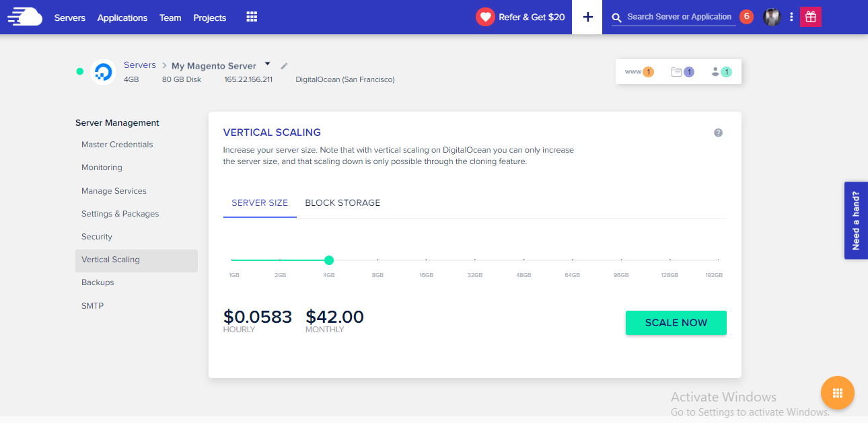Click the DigitalOcean server logo icon
This screenshot has width=868, height=423.
pos(103,72)
